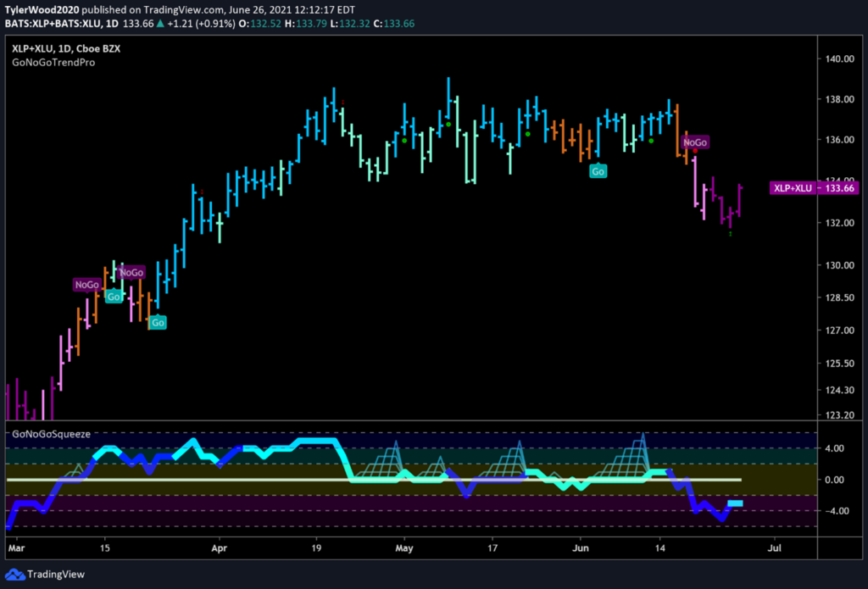Open the TylerWood2020 author name
This screenshot has width=868, height=589.
[x=42, y=10]
